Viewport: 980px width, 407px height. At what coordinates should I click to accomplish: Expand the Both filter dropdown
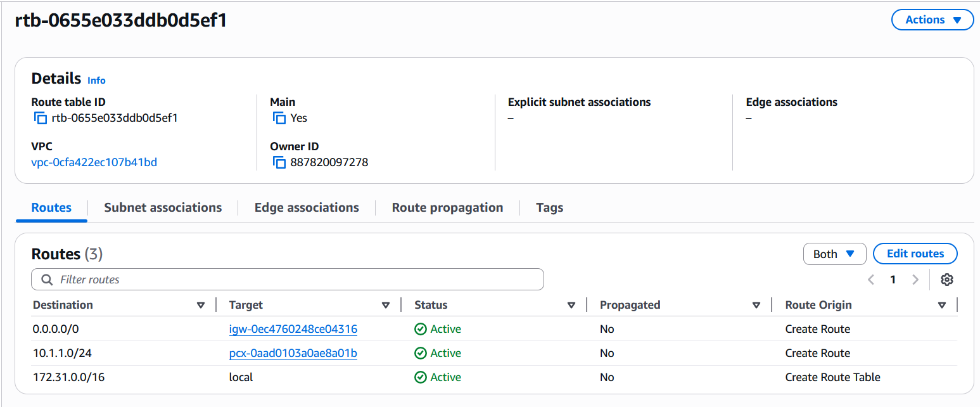(x=834, y=254)
